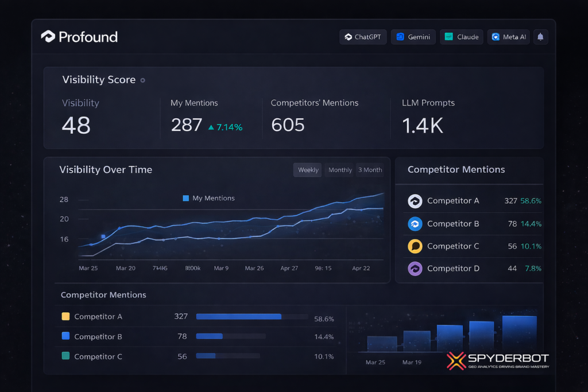Viewport: 588px width, 392px height.
Task: Click the tallest bar in the bar chart
Action: pos(519,333)
